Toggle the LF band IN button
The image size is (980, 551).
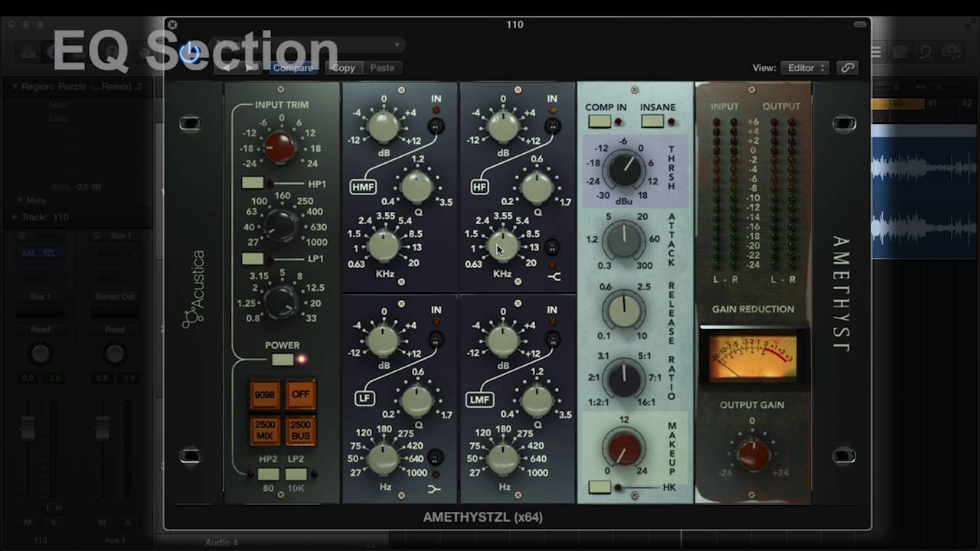tap(436, 338)
